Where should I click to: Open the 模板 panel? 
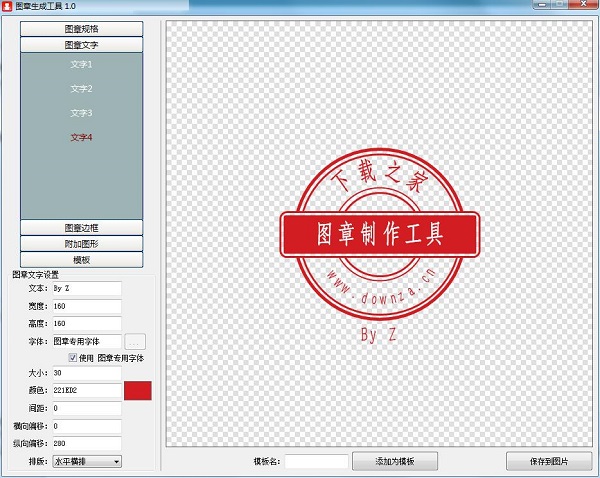[x=81, y=260]
